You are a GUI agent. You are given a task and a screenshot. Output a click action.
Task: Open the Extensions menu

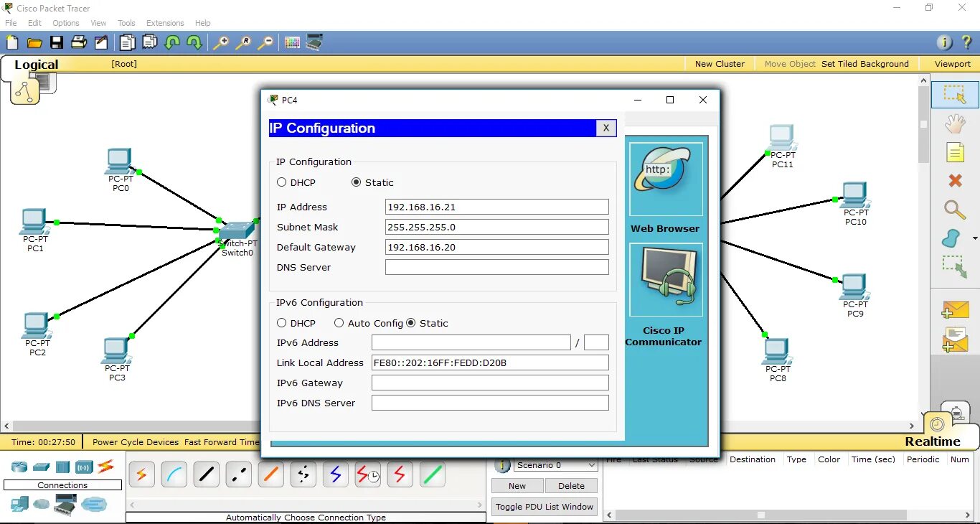165,23
